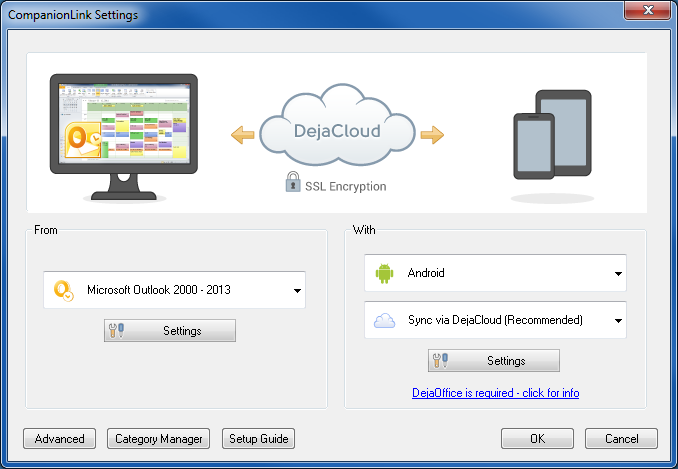Open Settings under the From group
The width and height of the screenshot is (678, 469).
[170, 331]
